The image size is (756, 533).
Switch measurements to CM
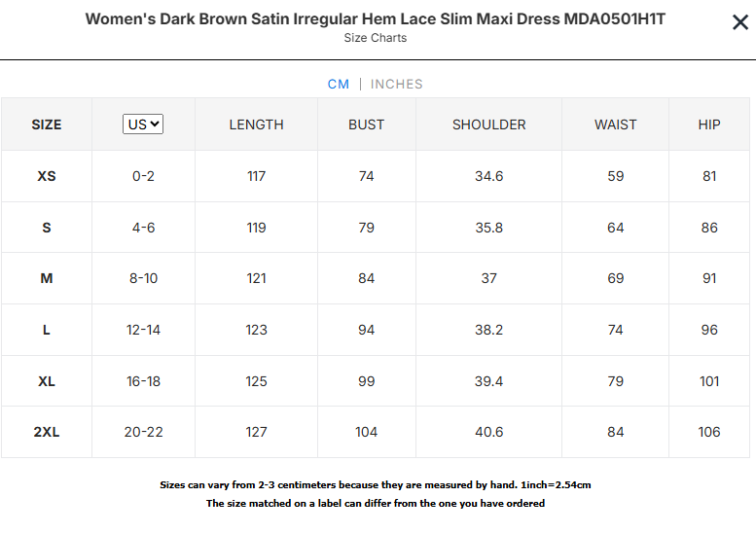click(339, 84)
